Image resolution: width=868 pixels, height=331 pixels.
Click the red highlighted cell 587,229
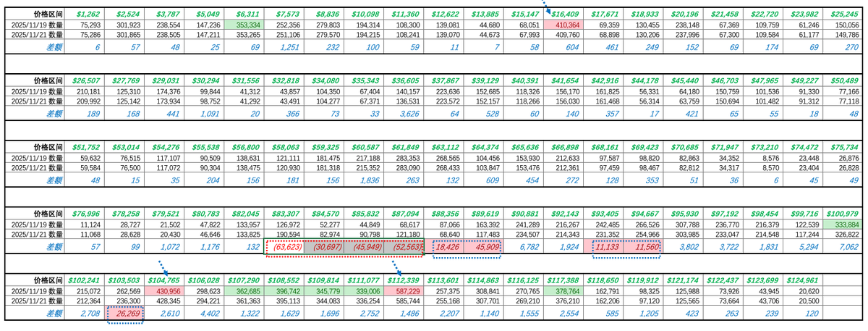tap(403, 290)
